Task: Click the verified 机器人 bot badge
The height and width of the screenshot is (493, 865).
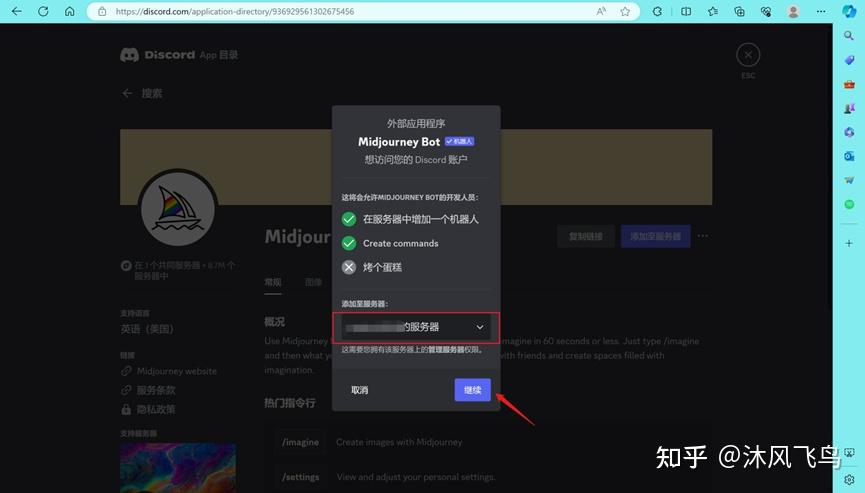Action: pyautogui.click(x=460, y=142)
